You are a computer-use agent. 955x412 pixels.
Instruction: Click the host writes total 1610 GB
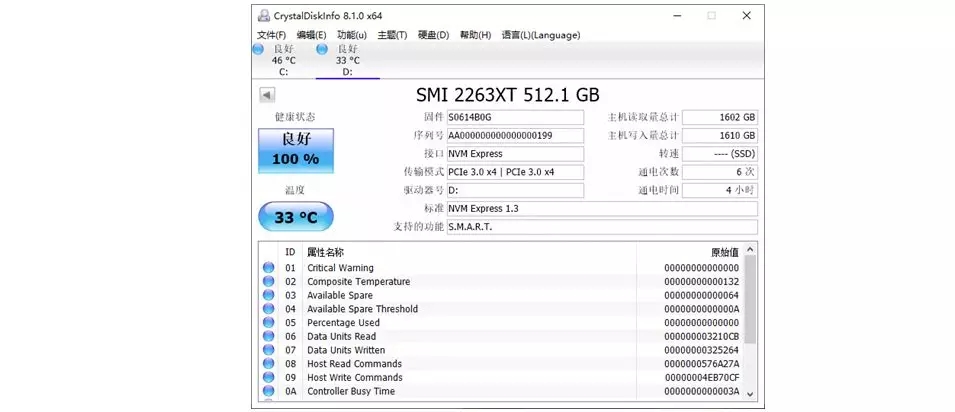click(x=720, y=135)
